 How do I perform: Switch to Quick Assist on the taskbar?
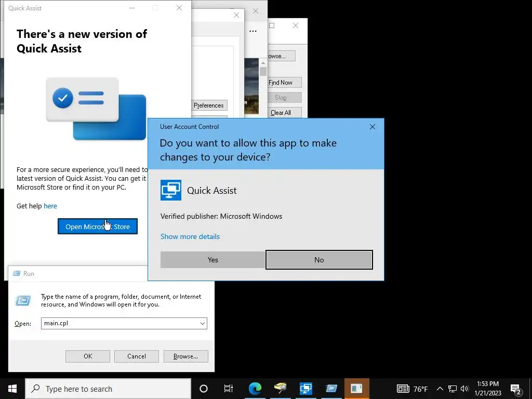point(305,389)
